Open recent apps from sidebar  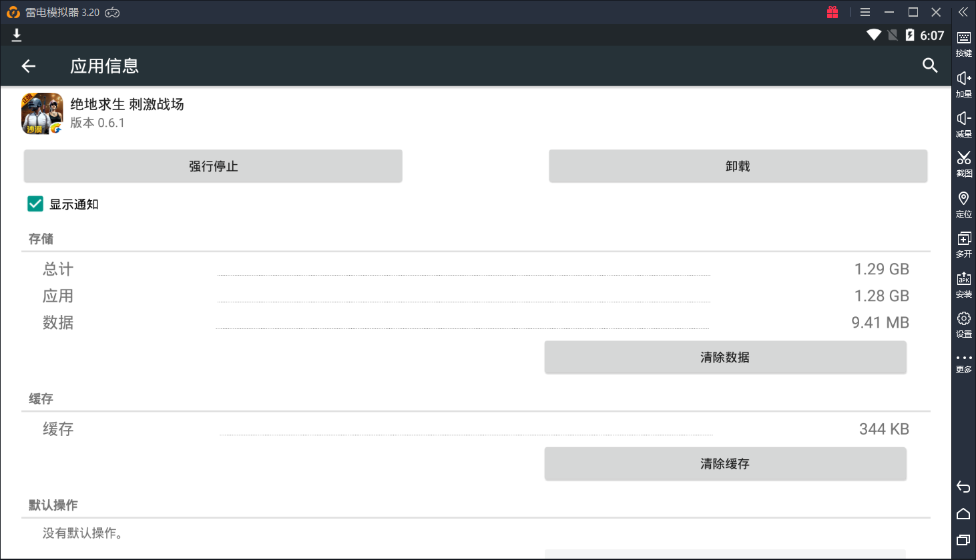963,539
